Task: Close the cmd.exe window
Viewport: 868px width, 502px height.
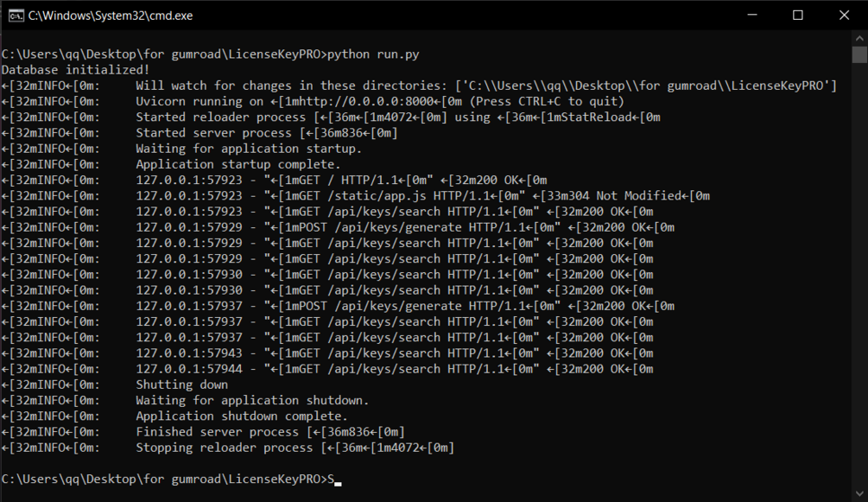Action: 844,15
